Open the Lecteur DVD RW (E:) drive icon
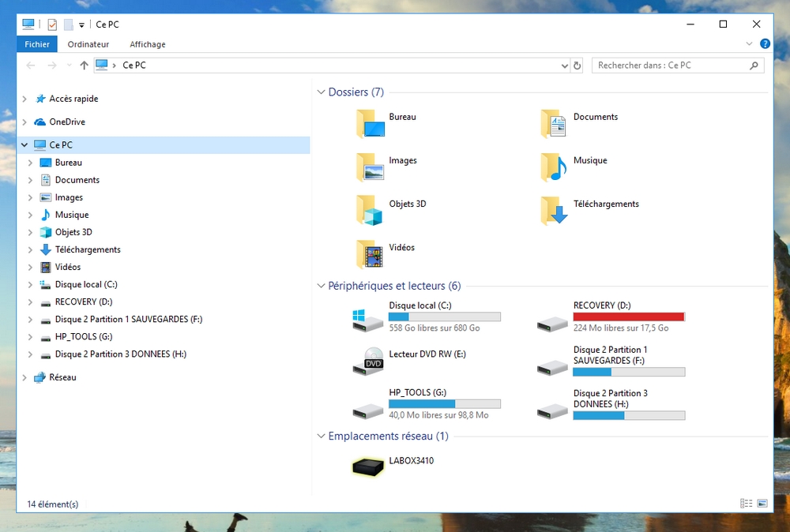This screenshot has width=790, height=532. pos(368,362)
